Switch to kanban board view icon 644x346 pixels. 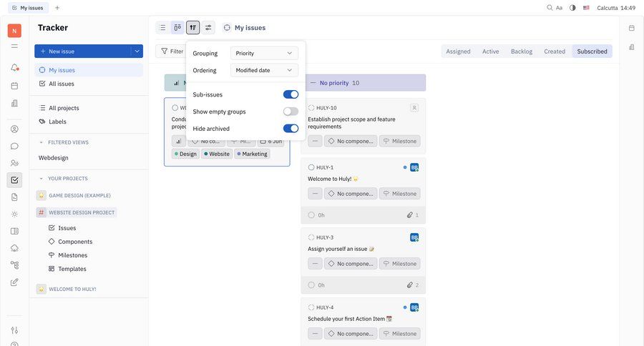pyautogui.click(x=177, y=28)
